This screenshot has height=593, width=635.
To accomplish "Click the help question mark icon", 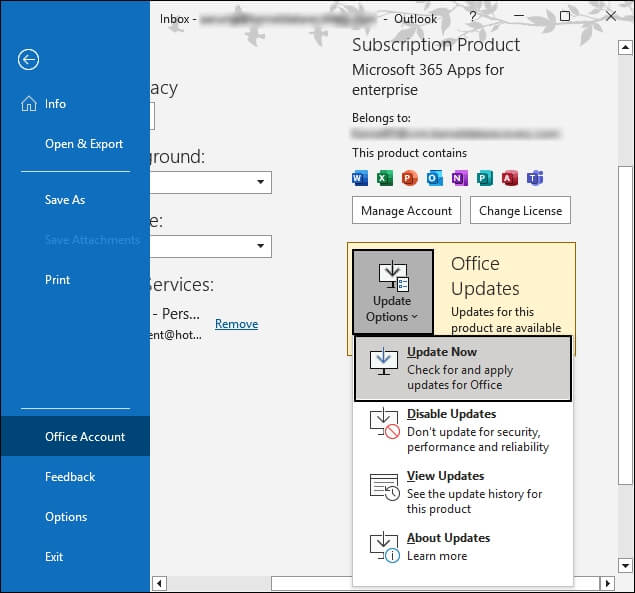I will point(473,16).
